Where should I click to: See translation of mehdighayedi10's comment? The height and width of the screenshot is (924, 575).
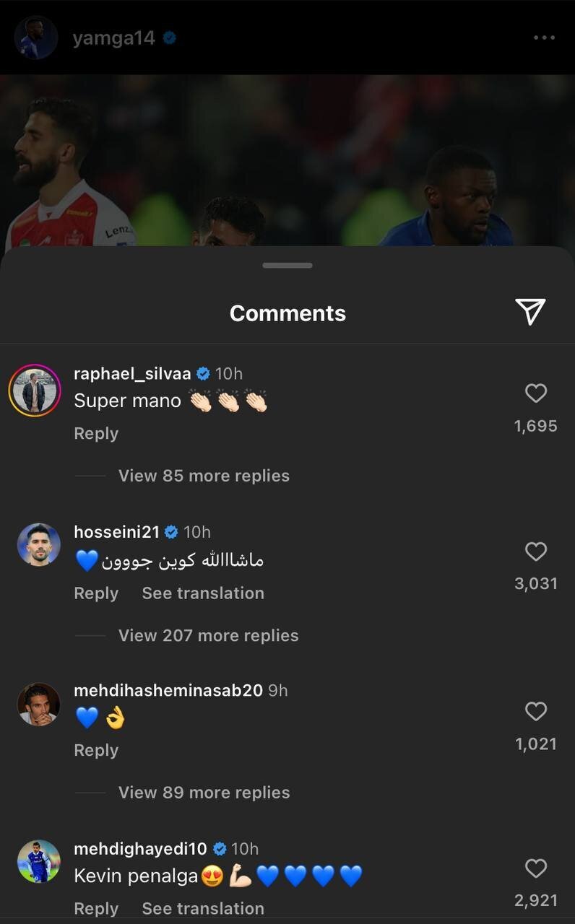point(202,908)
